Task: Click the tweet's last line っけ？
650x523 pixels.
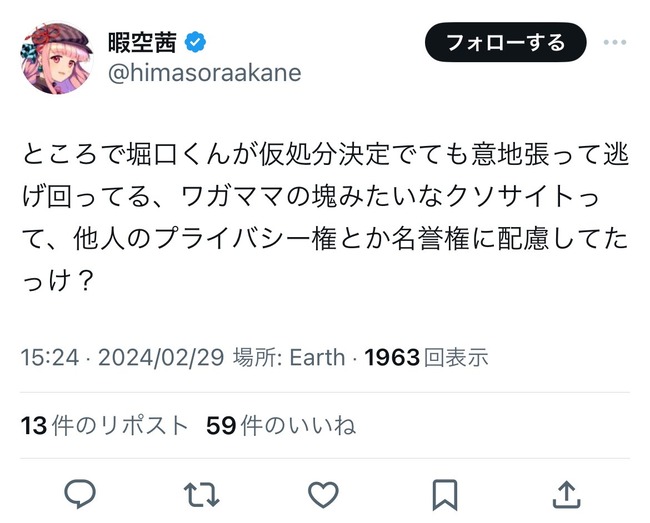Action: (57, 282)
